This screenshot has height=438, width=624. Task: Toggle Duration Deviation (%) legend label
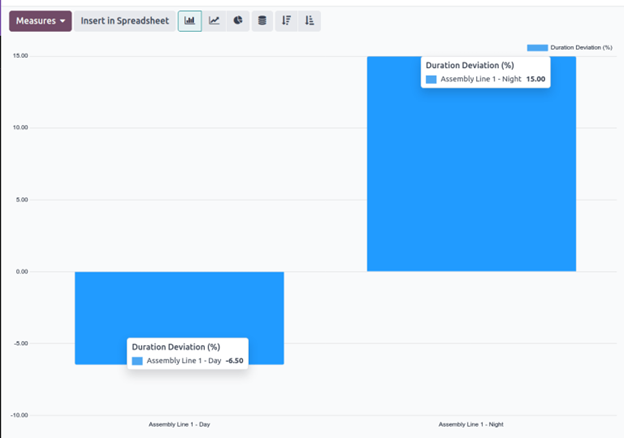pos(581,47)
